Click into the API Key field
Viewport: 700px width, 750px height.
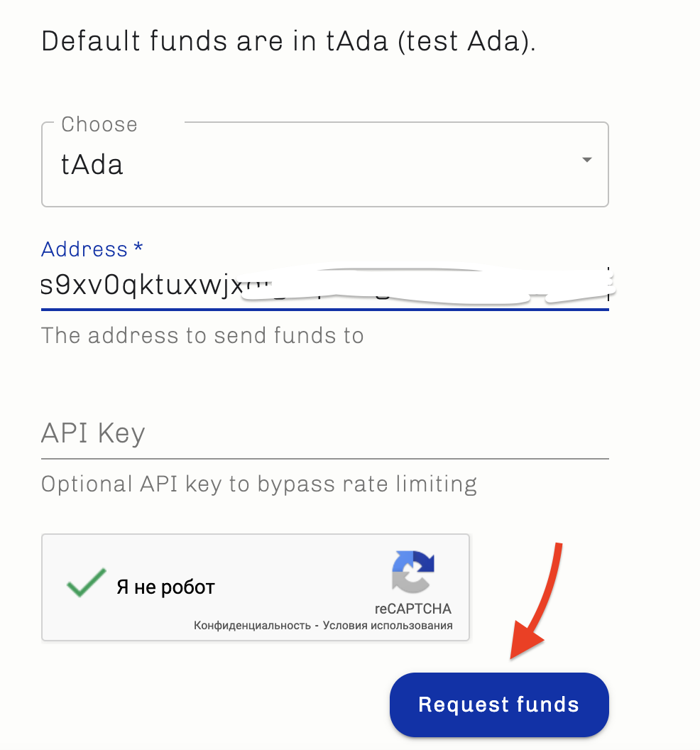point(324,433)
